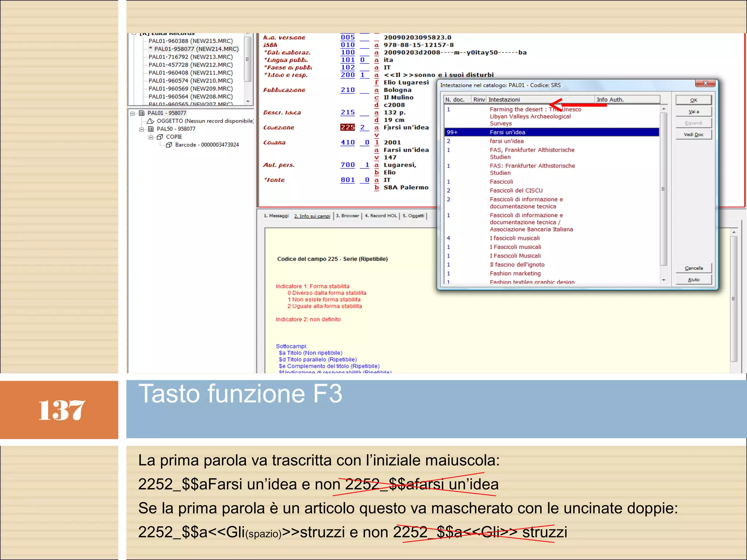Click publisher subfield 'Il Mulino'
The image size is (747, 560).
[398, 97]
